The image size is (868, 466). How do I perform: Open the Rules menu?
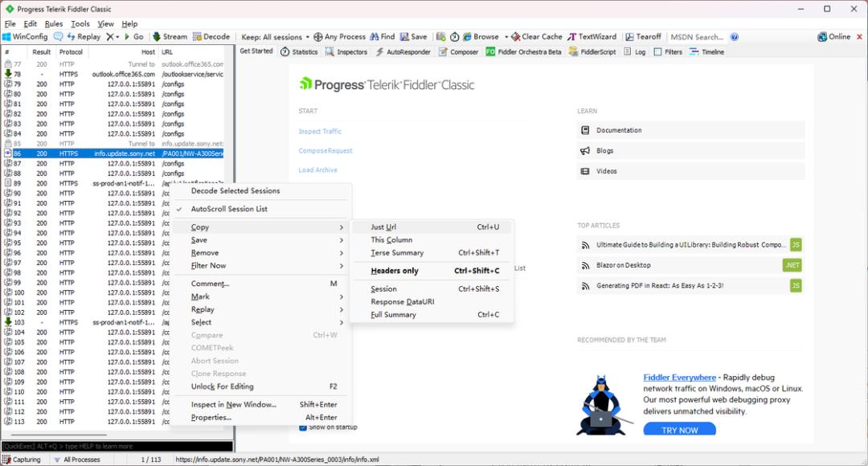point(54,24)
